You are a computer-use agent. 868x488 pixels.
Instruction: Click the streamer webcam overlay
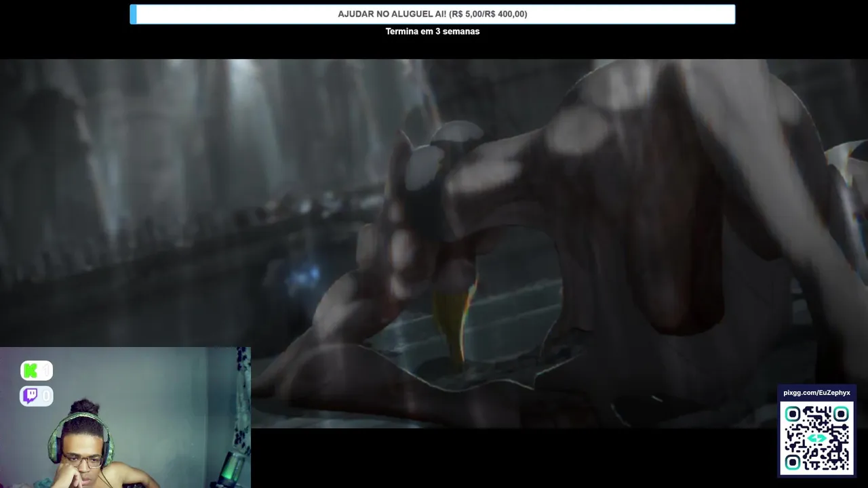tap(125, 418)
